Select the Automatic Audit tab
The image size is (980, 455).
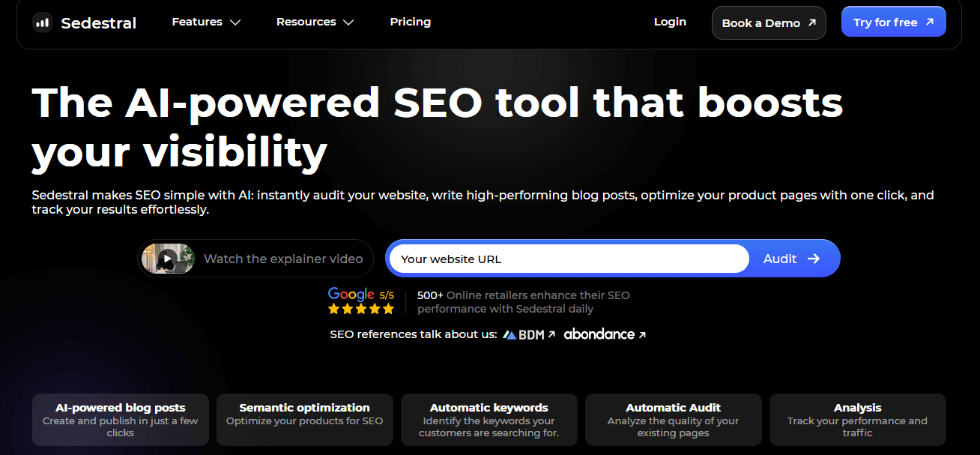pyautogui.click(x=674, y=420)
